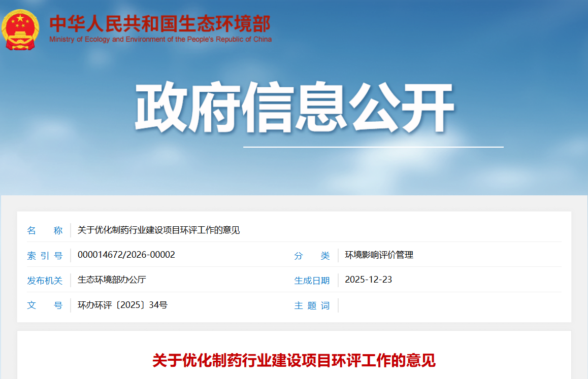Click the national emblem logo

coord(20,29)
